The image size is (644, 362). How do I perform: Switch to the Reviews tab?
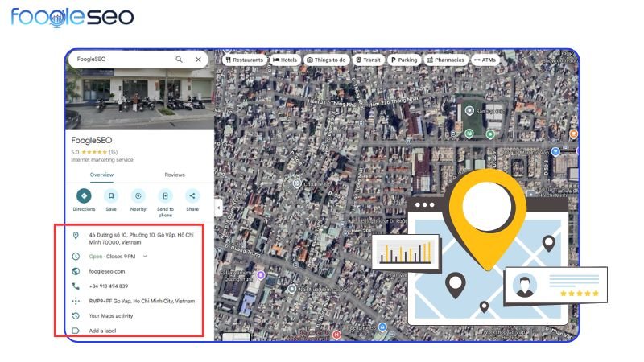[175, 175]
